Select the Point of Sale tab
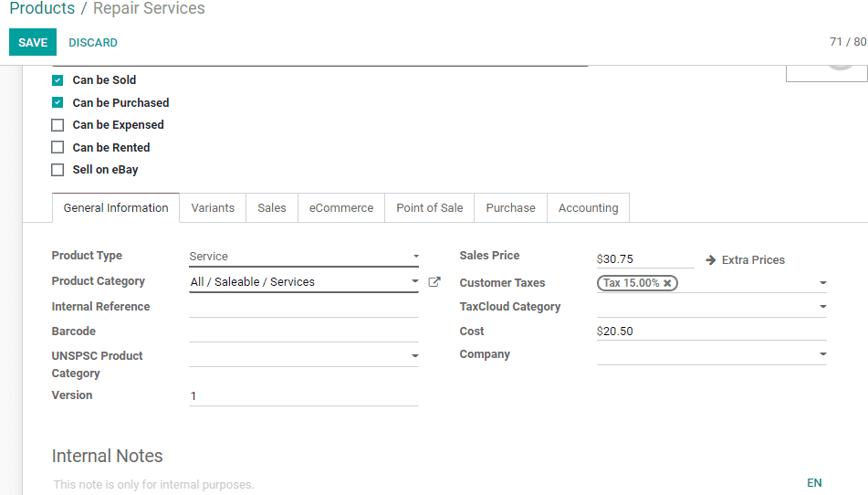Screen dimensions: 868x495 click(x=430, y=207)
